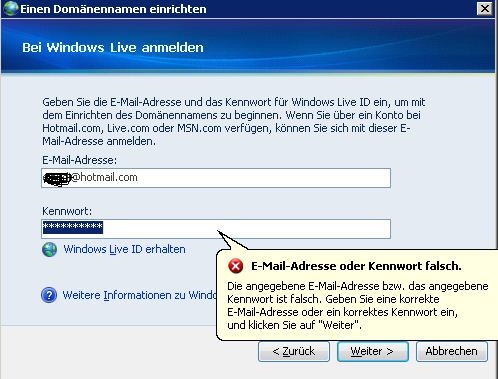This screenshot has height=379, width=498.
Task: Click the globe icon beside Windows Live ID erhalten
Action: 49,249
